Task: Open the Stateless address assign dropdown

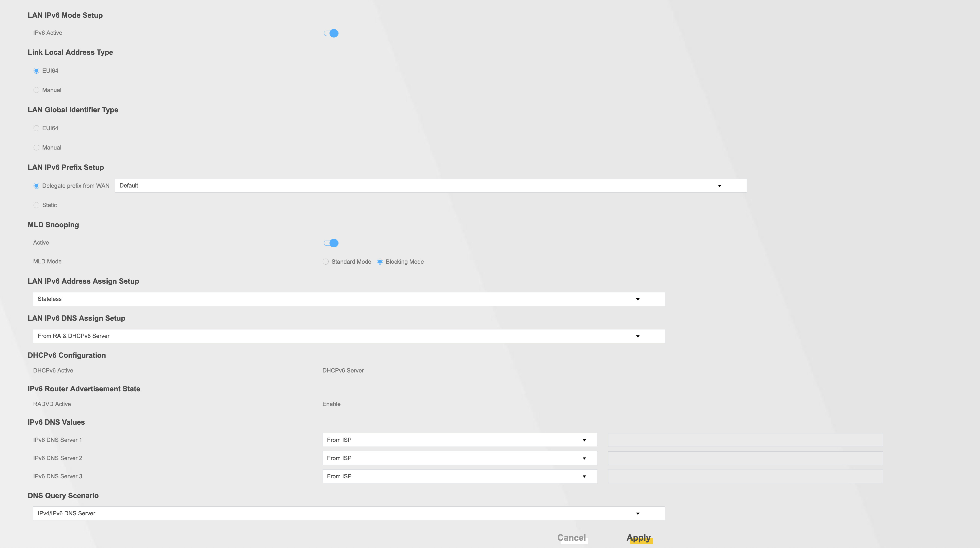Action: pyautogui.click(x=349, y=299)
